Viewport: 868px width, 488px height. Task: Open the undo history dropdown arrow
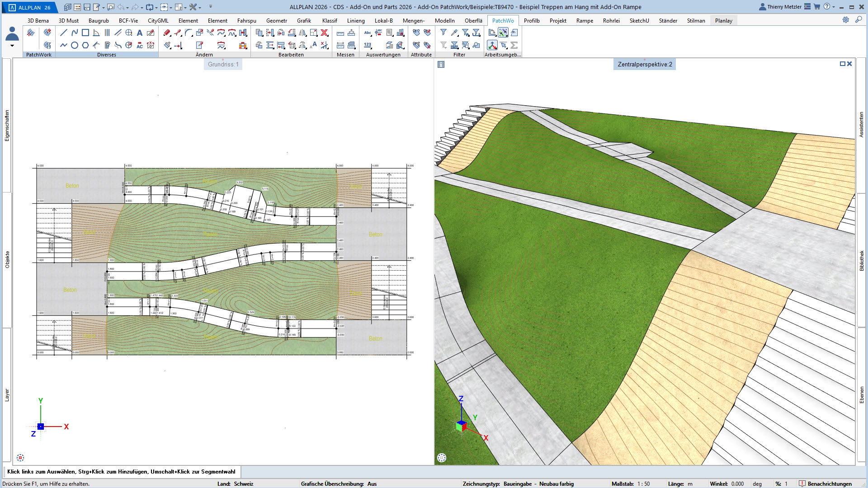(x=127, y=7)
